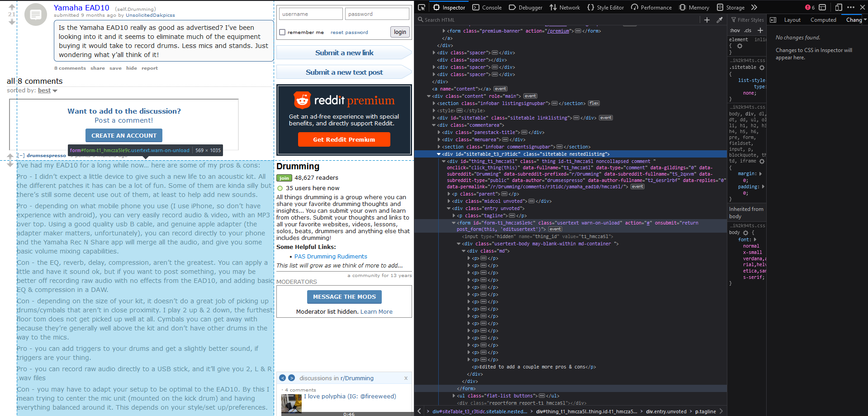868x416 pixels.
Task: Select the element picker tool in DevTools
Action: point(421,7)
